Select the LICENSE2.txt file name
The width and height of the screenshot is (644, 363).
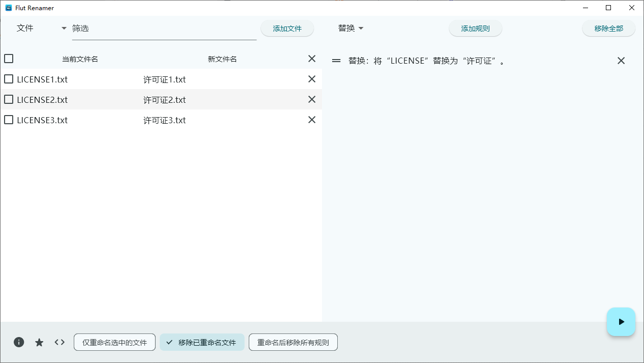pyautogui.click(x=42, y=100)
